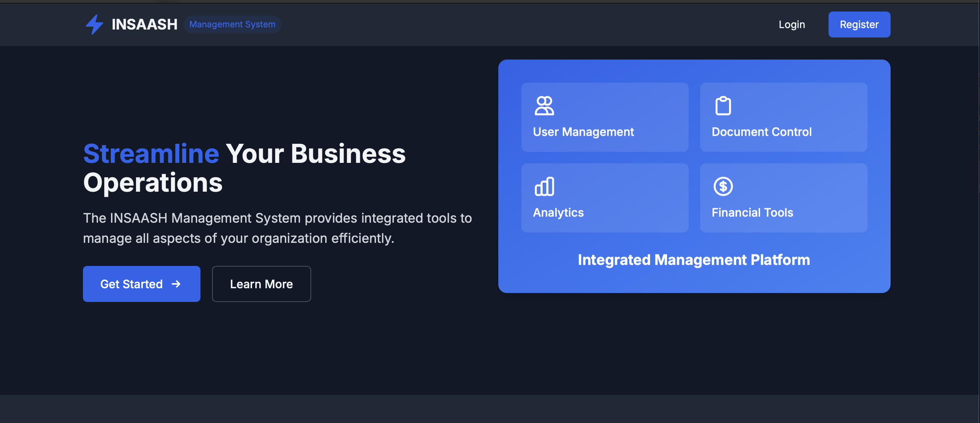Select the User Management people icon
This screenshot has width=980, height=423.
[544, 106]
